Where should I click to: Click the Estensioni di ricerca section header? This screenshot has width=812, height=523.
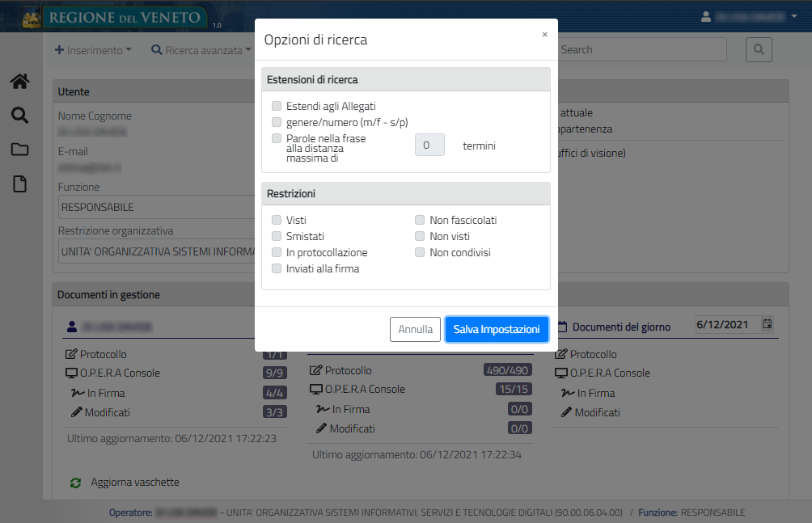406,80
